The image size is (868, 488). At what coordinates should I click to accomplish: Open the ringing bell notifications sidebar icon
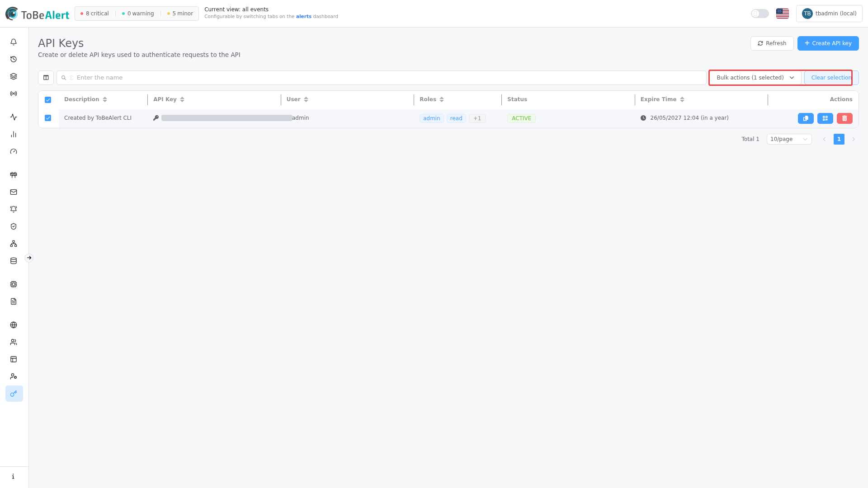click(14, 209)
